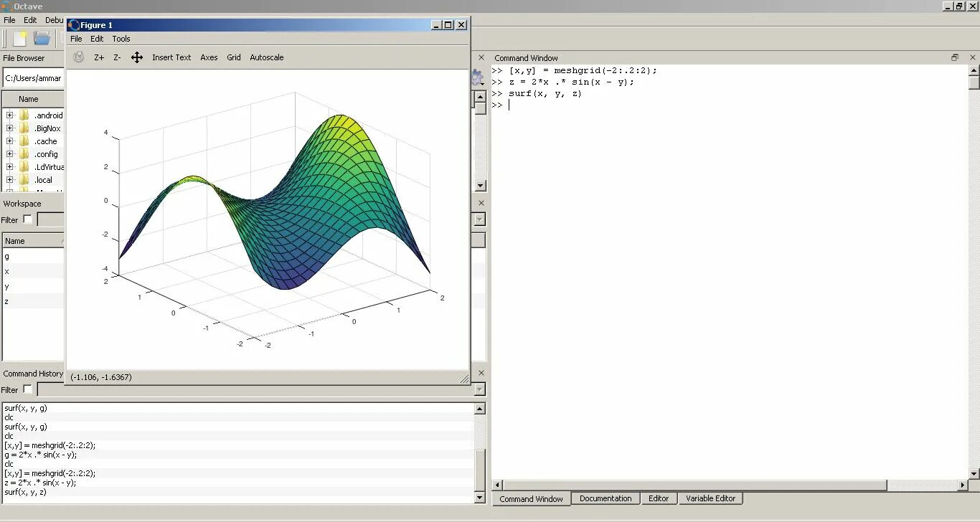Click Command Window horizontal scroll left arrow

point(497,485)
